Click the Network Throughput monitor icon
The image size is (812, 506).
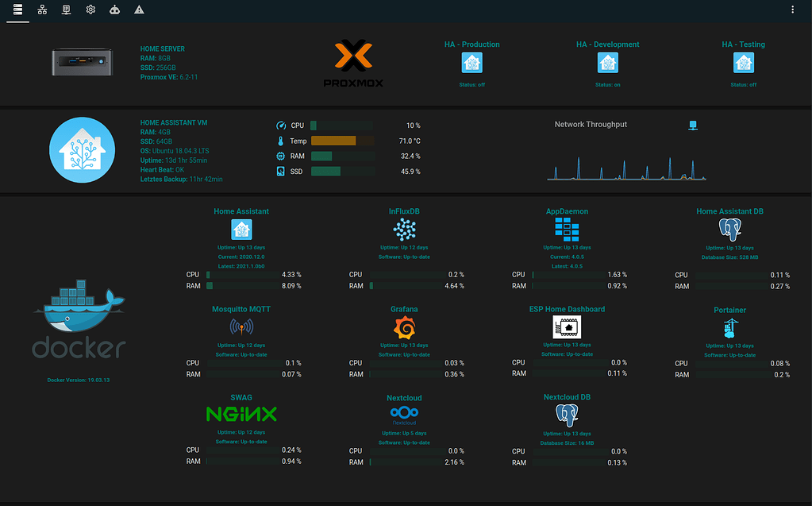click(x=692, y=124)
